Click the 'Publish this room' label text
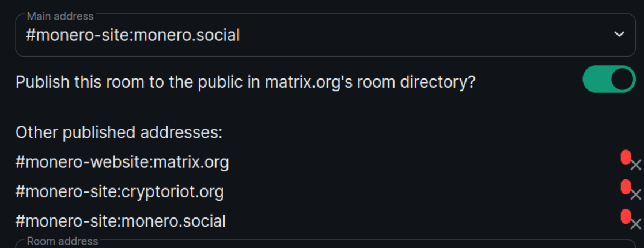 (245, 82)
